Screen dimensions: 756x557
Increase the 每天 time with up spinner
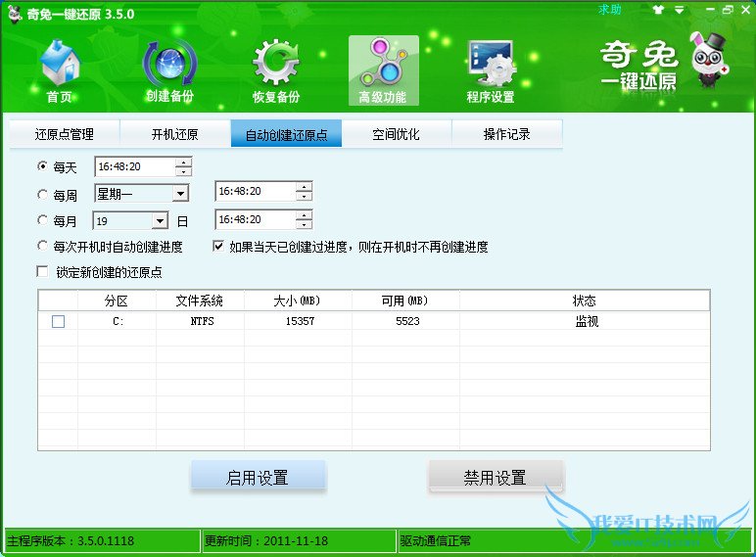coord(184,162)
